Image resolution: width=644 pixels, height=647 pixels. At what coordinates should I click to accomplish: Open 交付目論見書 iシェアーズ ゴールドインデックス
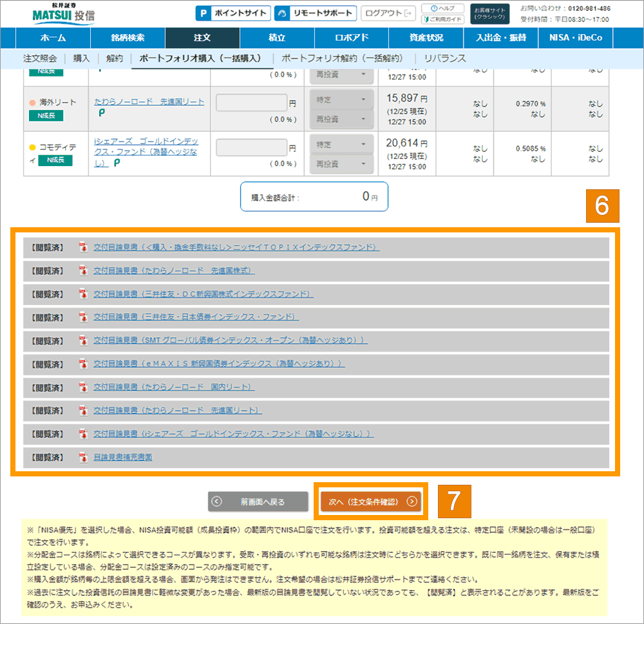pos(234,434)
